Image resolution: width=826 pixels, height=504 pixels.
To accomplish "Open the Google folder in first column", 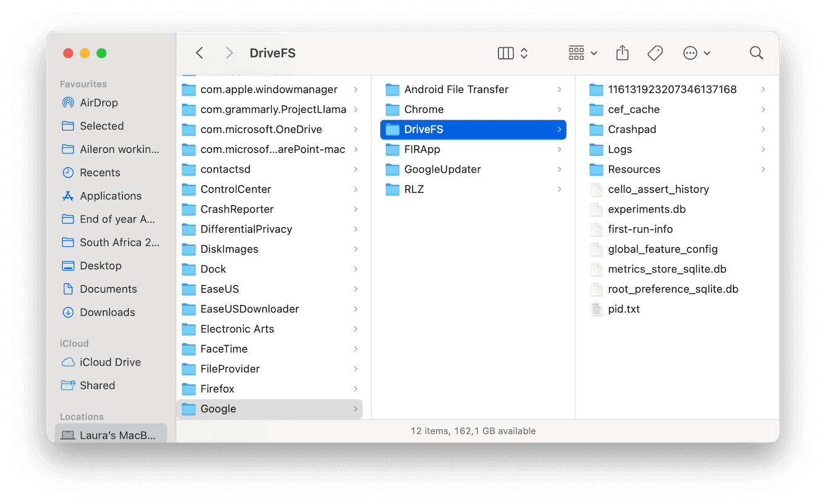I will click(218, 408).
